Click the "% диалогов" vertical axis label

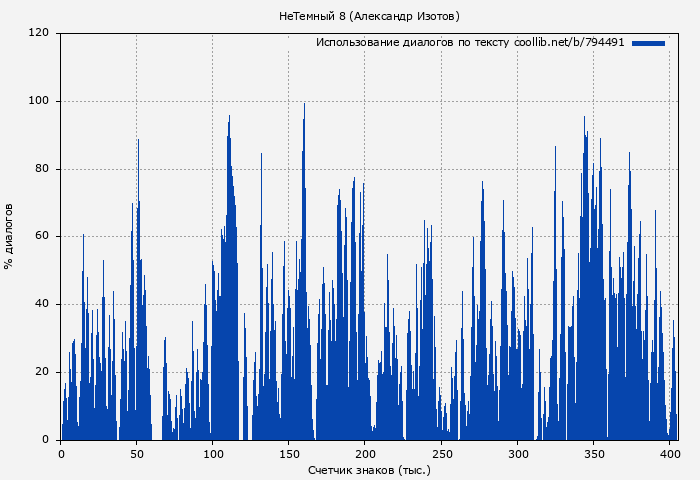[9, 236]
